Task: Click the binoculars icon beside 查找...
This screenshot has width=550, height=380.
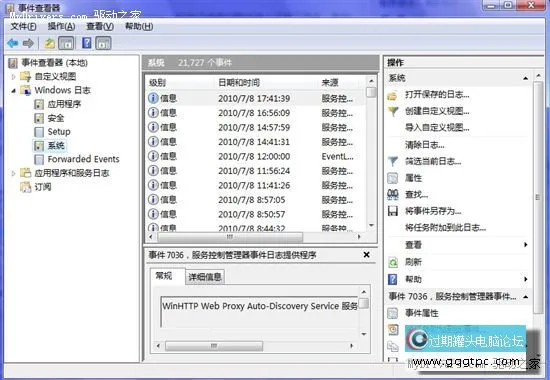Action: [x=393, y=194]
